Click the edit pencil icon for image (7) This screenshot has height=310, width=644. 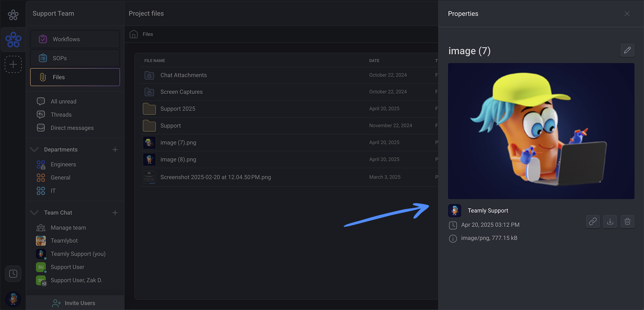[627, 50]
